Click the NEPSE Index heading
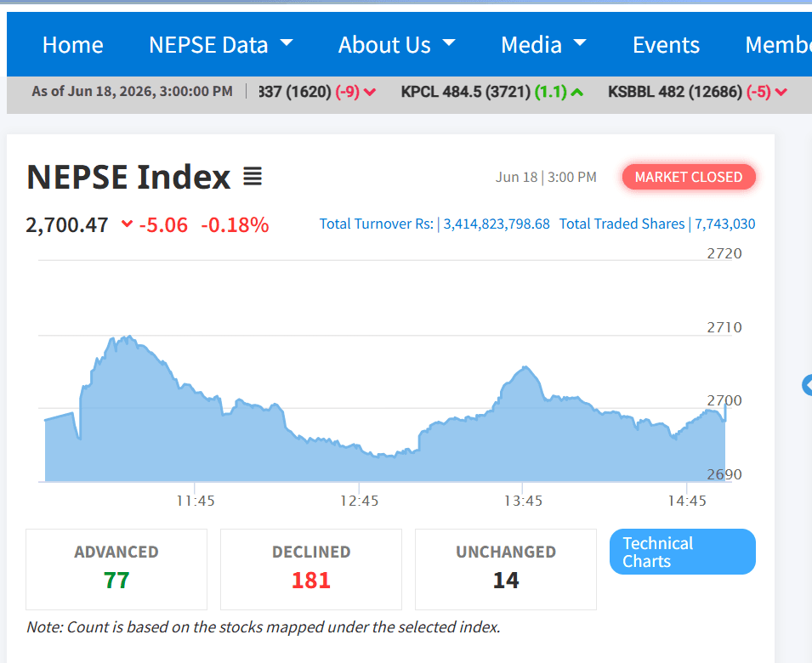Image resolution: width=812 pixels, height=663 pixels. pos(128,177)
